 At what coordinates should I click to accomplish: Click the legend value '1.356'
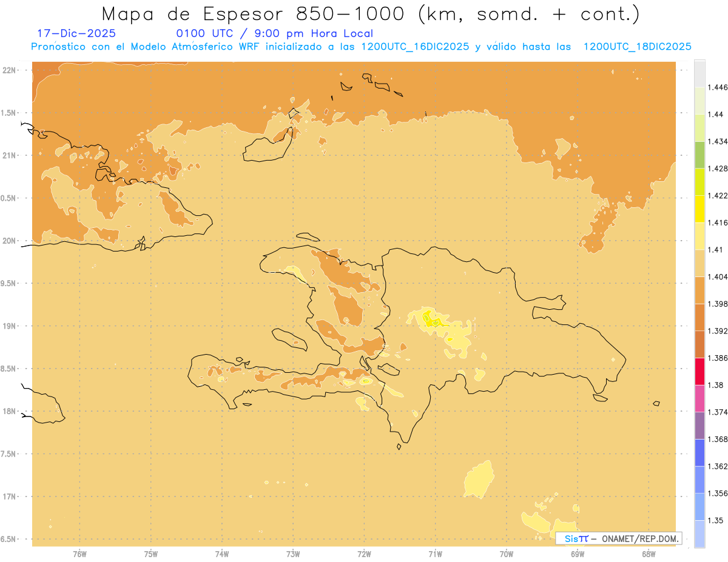click(717, 493)
